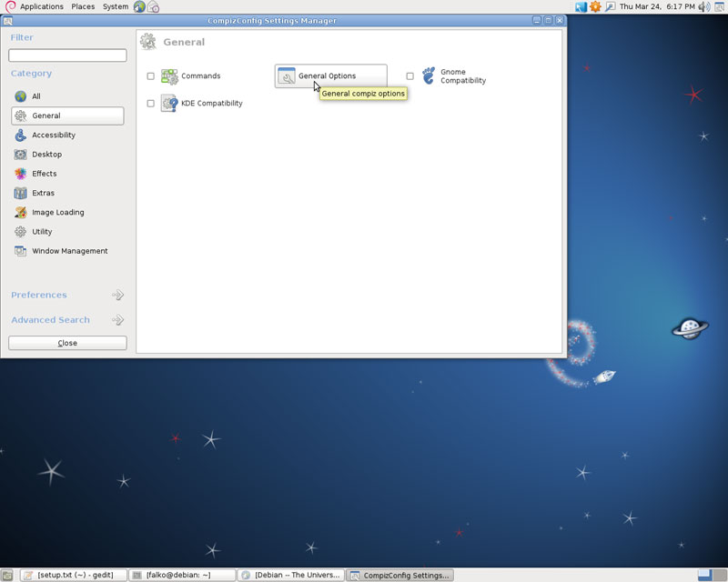Click the Extras category icon
728x582 pixels.
20,193
